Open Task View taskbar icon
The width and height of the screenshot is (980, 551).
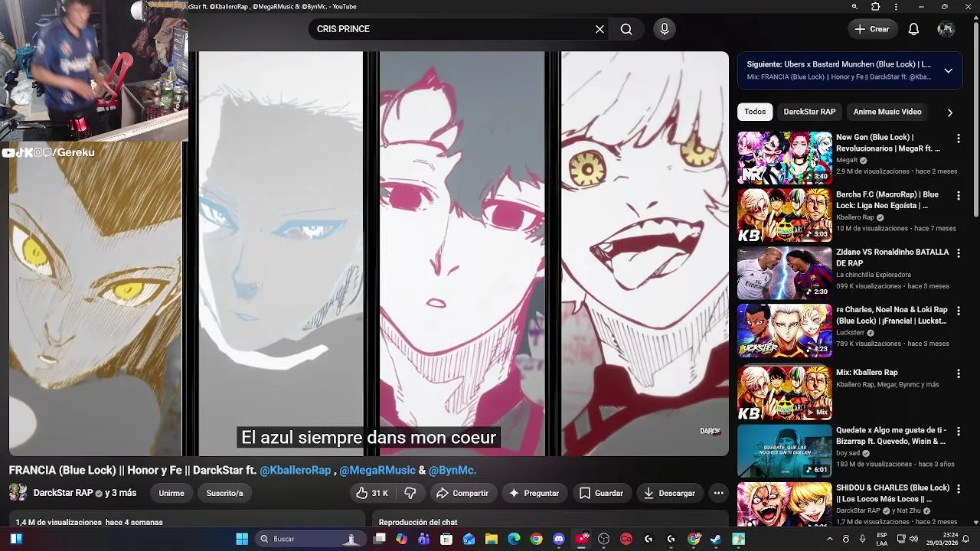click(379, 539)
